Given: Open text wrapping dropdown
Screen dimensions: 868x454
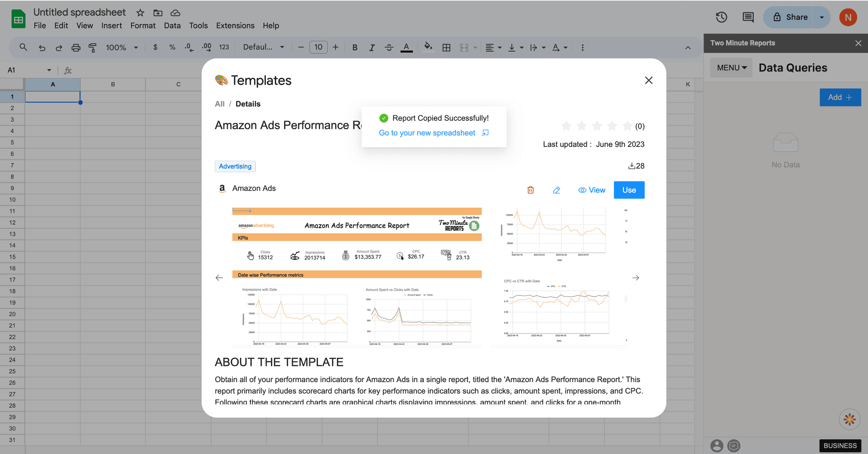Looking at the screenshot, I should click(538, 47).
